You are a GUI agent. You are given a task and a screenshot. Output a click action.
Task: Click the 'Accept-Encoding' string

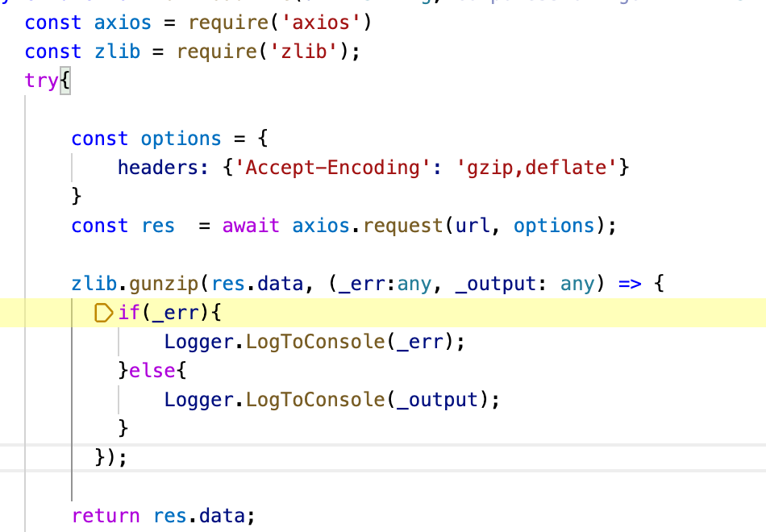pyautogui.click(x=333, y=168)
